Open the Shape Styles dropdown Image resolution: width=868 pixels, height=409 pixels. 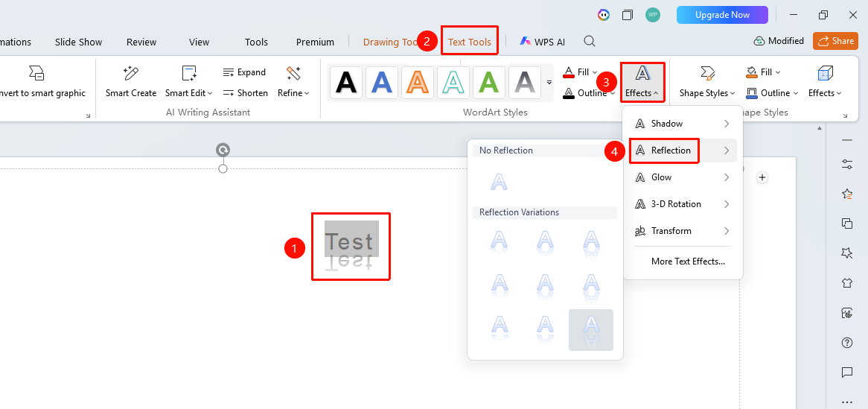point(707,82)
